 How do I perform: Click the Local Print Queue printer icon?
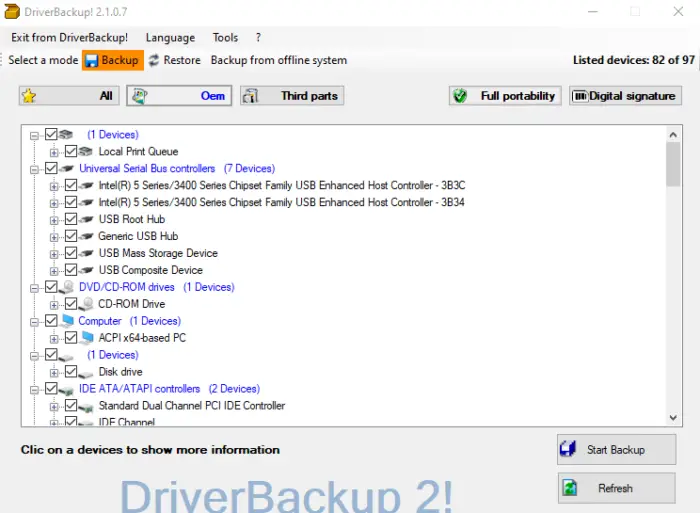pos(85,151)
